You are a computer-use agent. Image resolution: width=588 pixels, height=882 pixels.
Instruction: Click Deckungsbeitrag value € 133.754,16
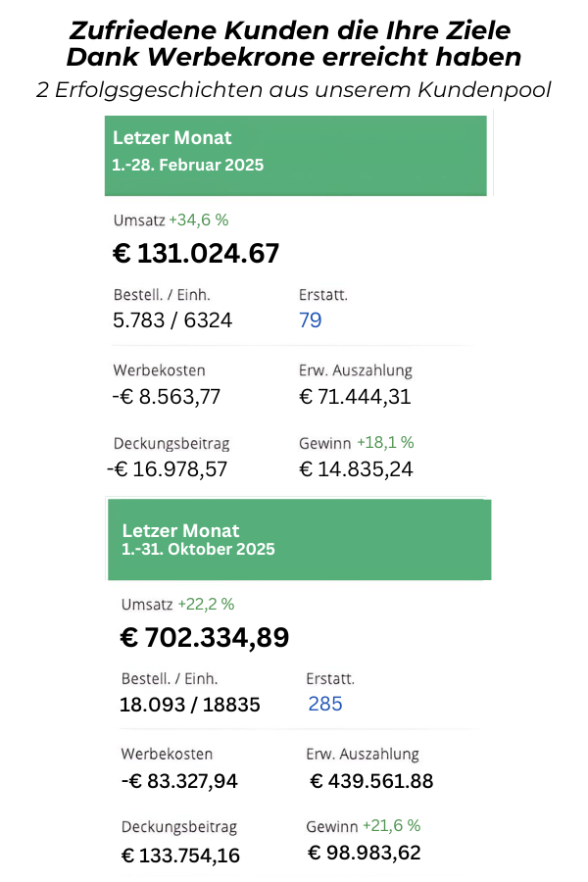click(180, 856)
